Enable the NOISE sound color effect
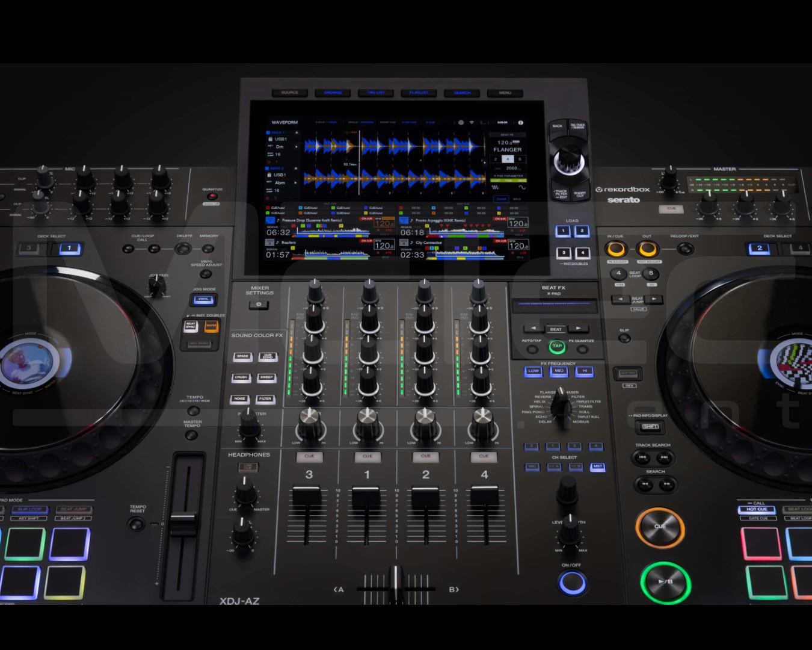Viewport: 812px width, 650px height. click(239, 398)
